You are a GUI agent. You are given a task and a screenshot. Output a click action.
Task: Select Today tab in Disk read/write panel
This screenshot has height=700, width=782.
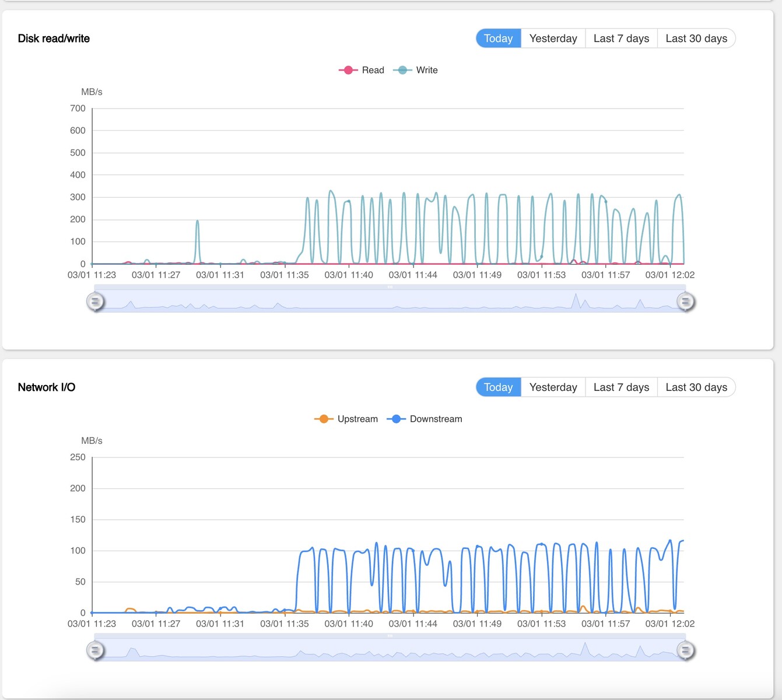[498, 38]
